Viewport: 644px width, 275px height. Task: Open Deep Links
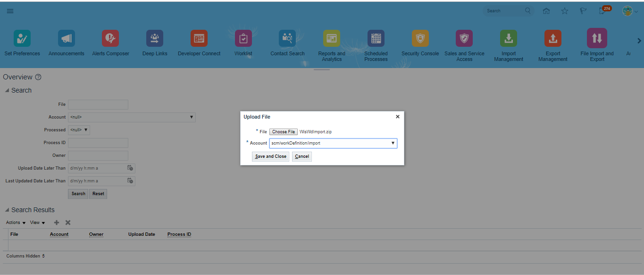155,38
